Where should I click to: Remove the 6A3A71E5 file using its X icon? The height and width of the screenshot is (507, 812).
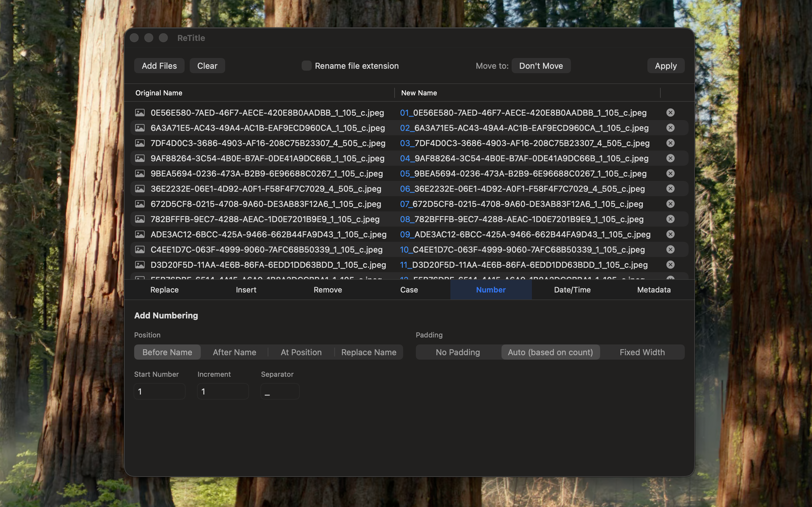(x=671, y=128)
